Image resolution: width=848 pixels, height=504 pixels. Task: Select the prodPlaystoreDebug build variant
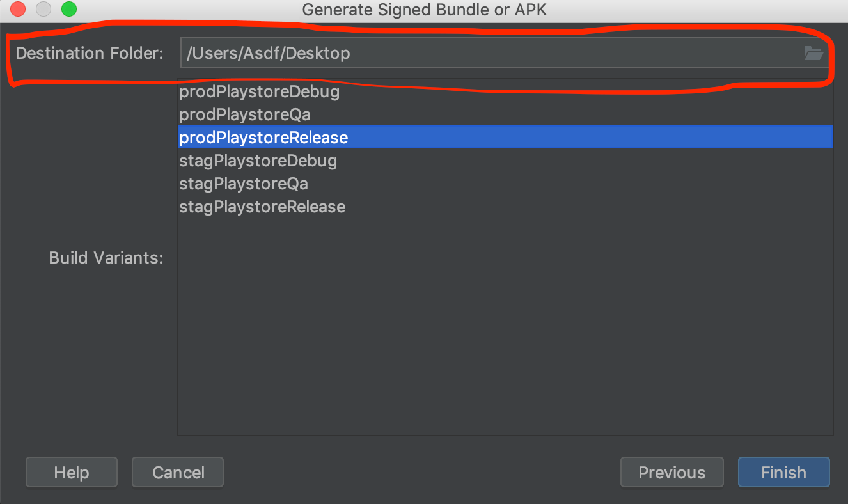click(259, 91)
